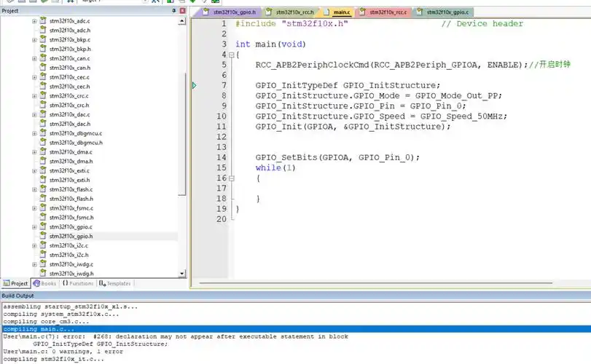Click the stm32f10x_fsmc.h file icon
Viewport: 591px width, 364px height.
coord(43,217)
